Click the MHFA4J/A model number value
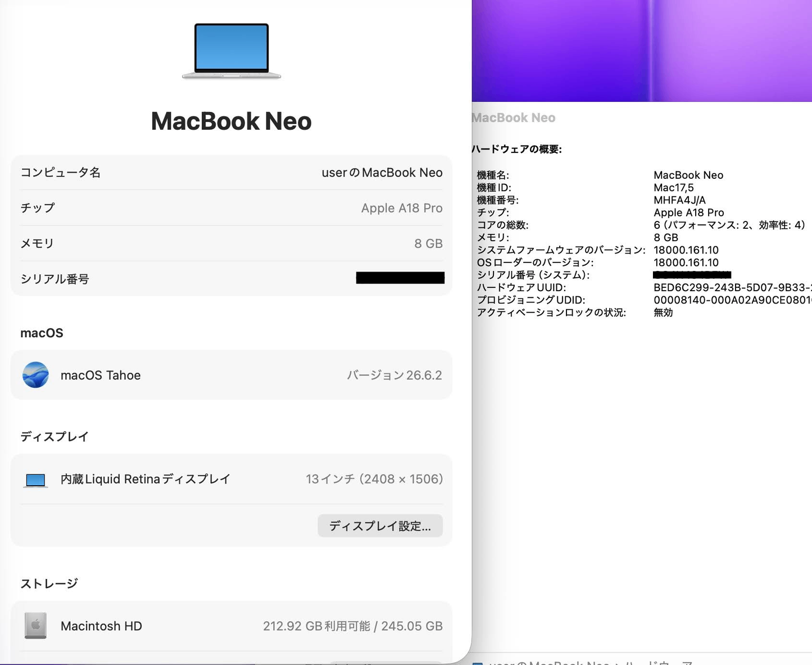This screenshot has height=665, width=812. pos(679,200)
